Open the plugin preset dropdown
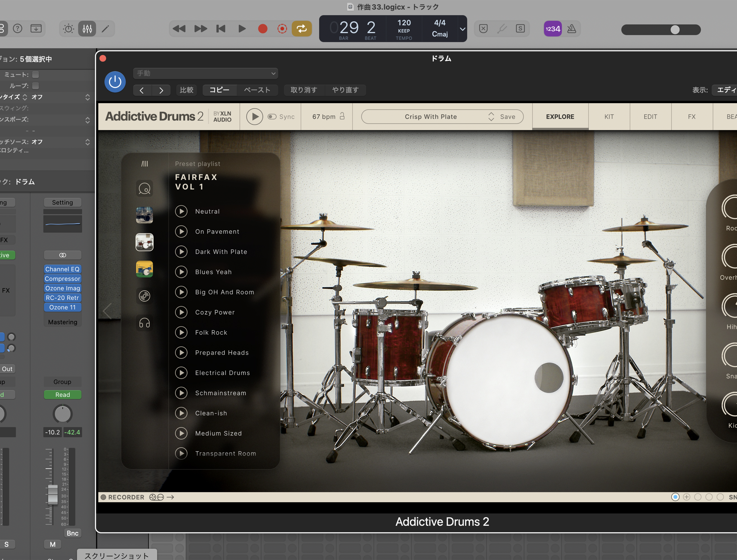This screenshot has width=737, height=560. click(x=206, y=73)
